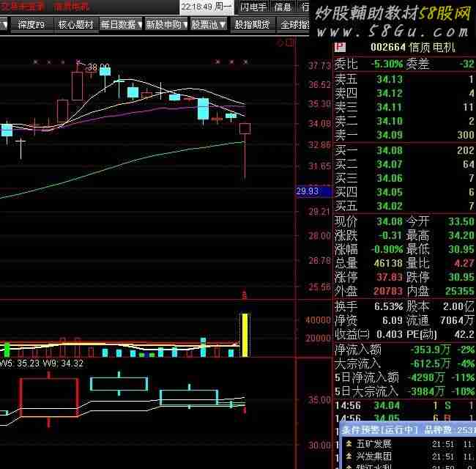Screen dimensions: 476x469
Task: Select the 买五 price 34.02
Action: [x=390, y=206]
